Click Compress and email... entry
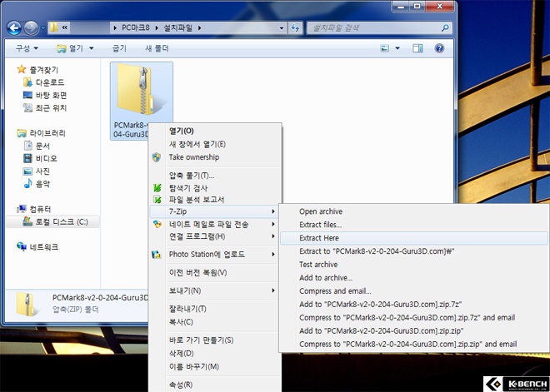The width and height of the screenshot is (550, 392). [x=414, y=291]
